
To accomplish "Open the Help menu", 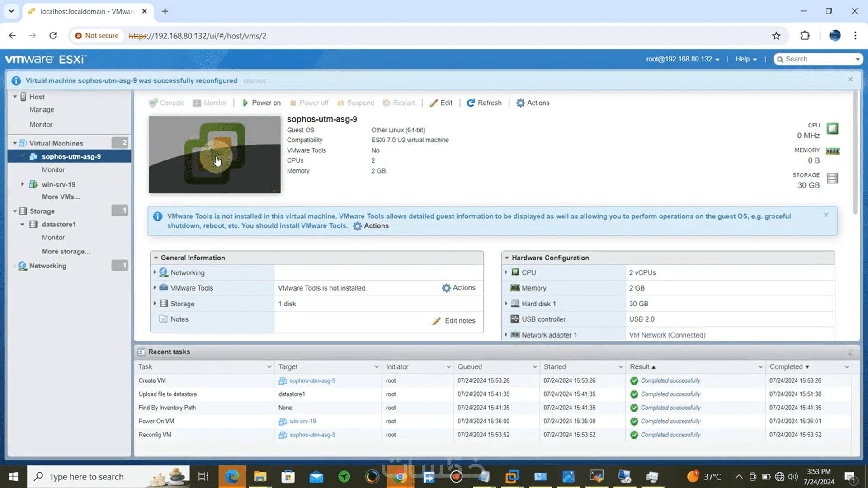I will point(745,59).
